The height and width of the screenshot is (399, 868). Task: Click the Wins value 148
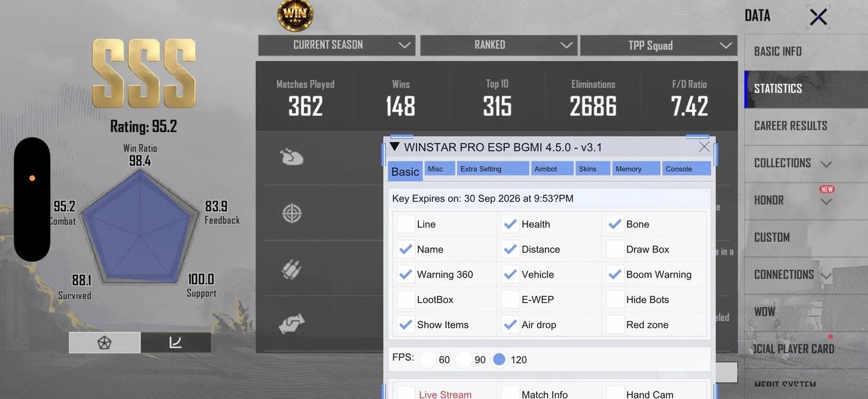pyautogui.click(x=400, y=106)
